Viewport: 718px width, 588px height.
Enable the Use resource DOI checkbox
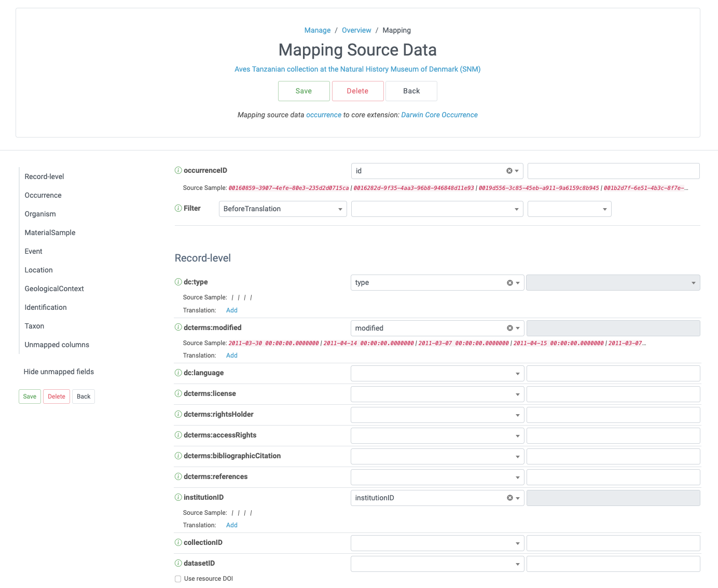177,579
